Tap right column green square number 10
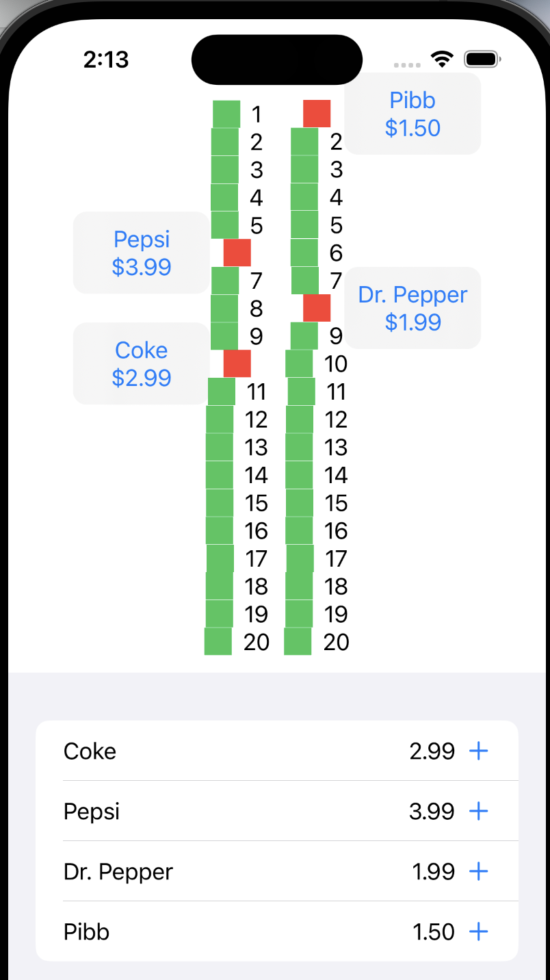The image size is (550, 980). point(299,363)
